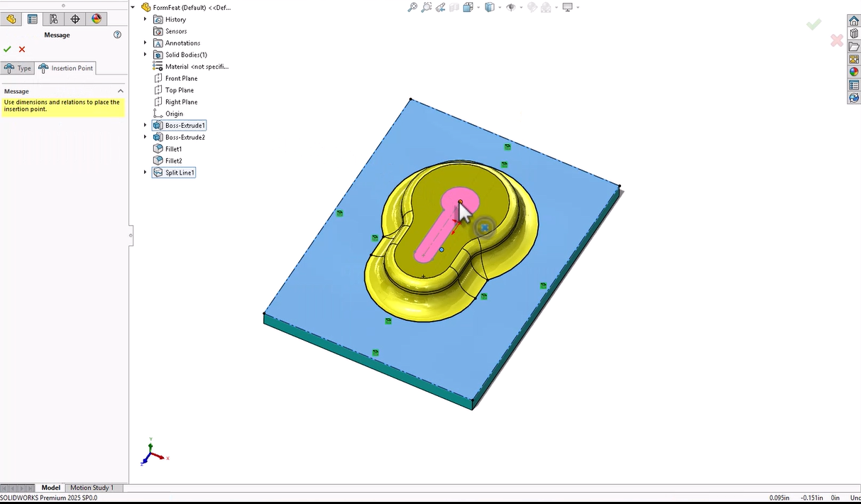The width and height of the screenshot is (861, 504).
Task: Open the Display Style dropdown arrow
Action: coord(500,7)
